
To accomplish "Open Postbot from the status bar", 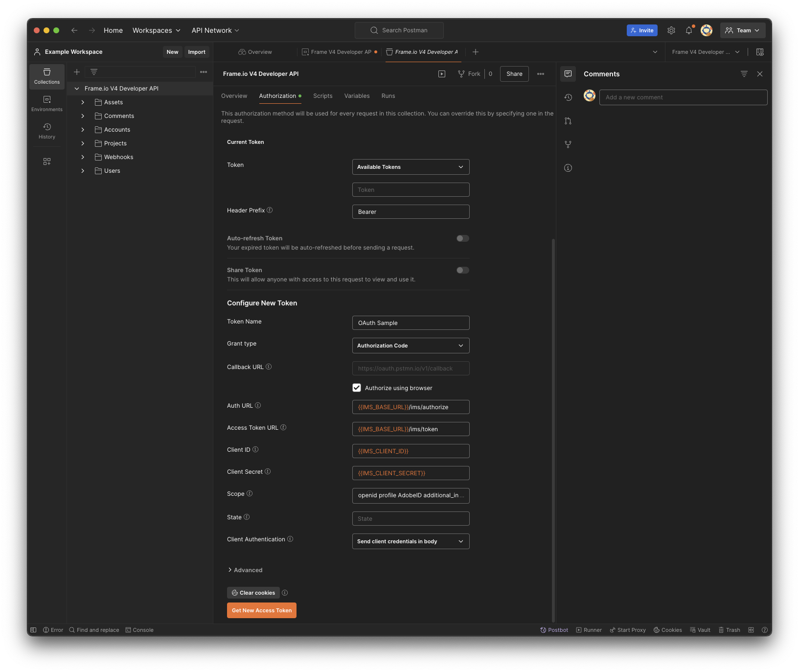I will click(554, 630).
